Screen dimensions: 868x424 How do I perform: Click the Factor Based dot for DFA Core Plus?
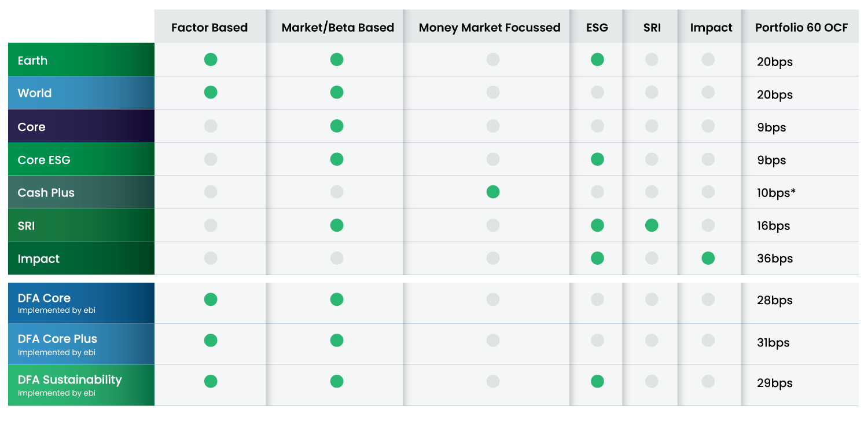[x=211, y=340]
